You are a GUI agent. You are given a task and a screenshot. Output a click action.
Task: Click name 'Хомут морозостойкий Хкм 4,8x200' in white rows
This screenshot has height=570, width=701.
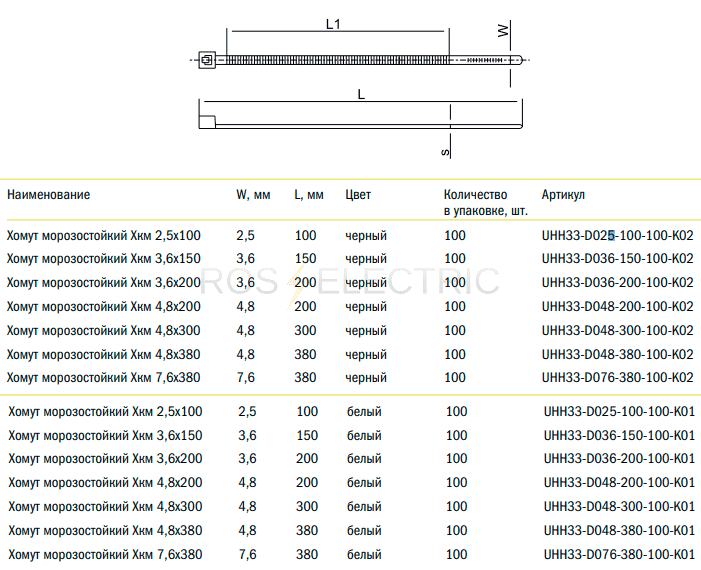pos(106,483)
